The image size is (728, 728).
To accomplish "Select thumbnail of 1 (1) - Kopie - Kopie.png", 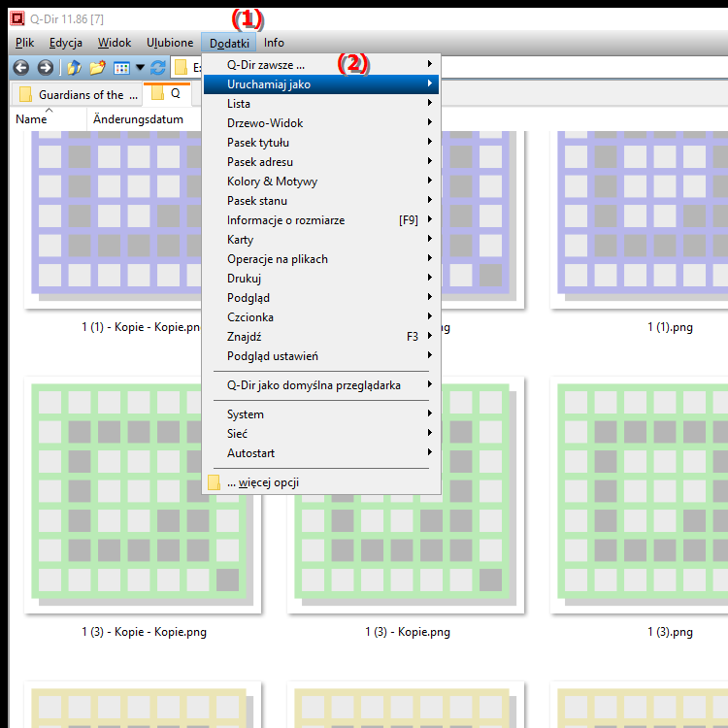I will pyautogui.click(x=113, y=218).
